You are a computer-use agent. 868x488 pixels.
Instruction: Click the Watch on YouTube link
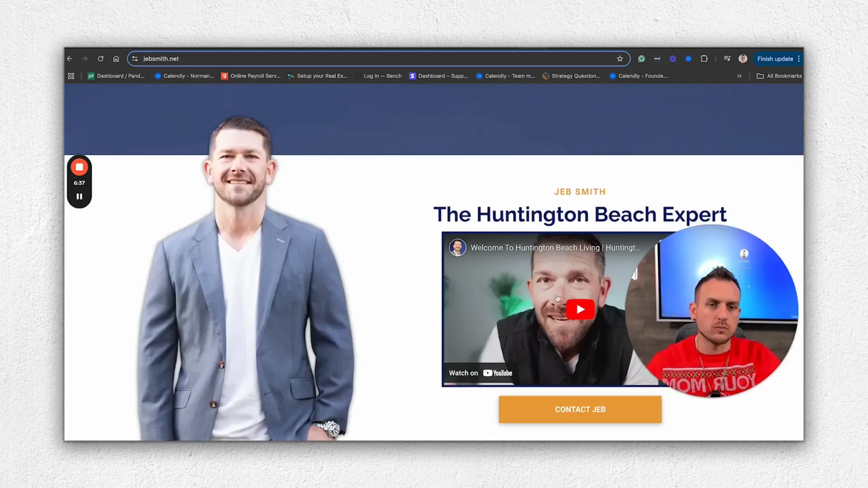pos(480,373)
